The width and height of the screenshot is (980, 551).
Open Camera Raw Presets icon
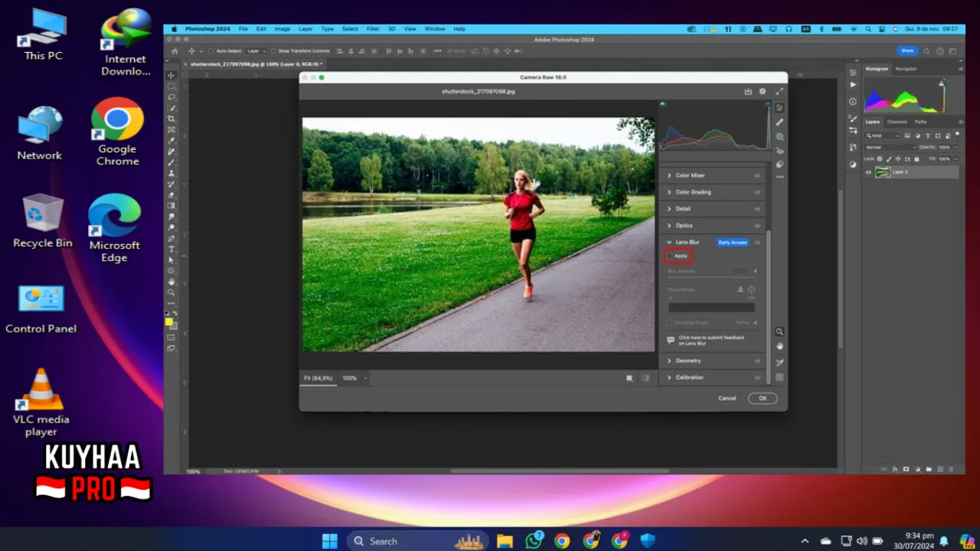[x=779, y=164]
